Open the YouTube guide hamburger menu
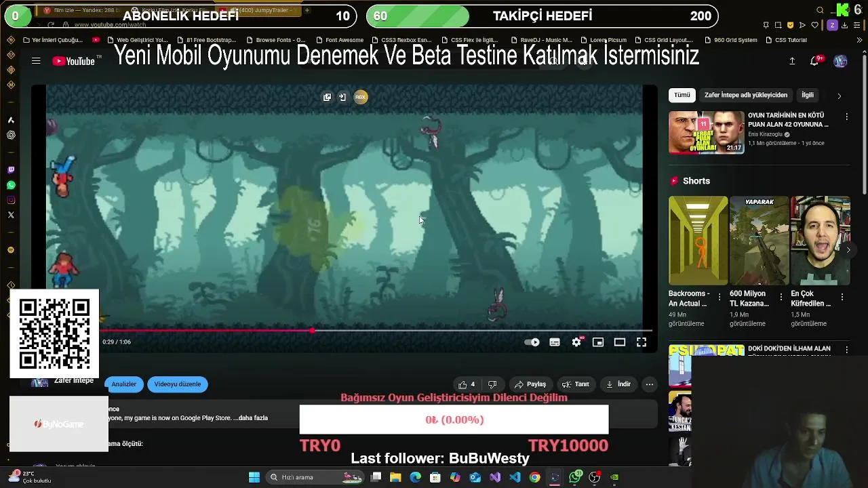 (36, 61)
